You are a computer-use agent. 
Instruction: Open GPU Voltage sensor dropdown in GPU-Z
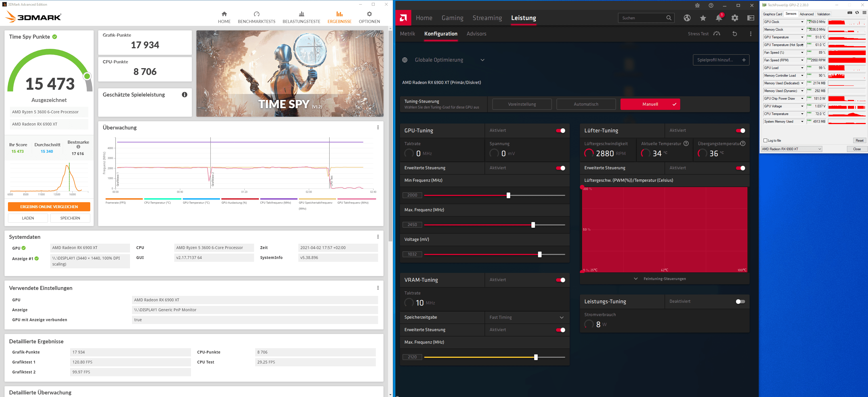[802, 106]
